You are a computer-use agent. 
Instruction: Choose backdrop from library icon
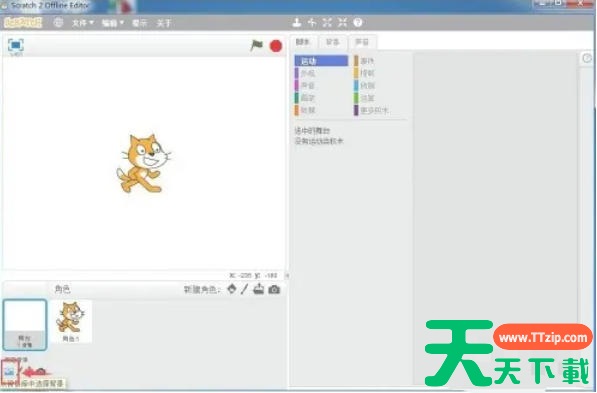click(9, 371)
